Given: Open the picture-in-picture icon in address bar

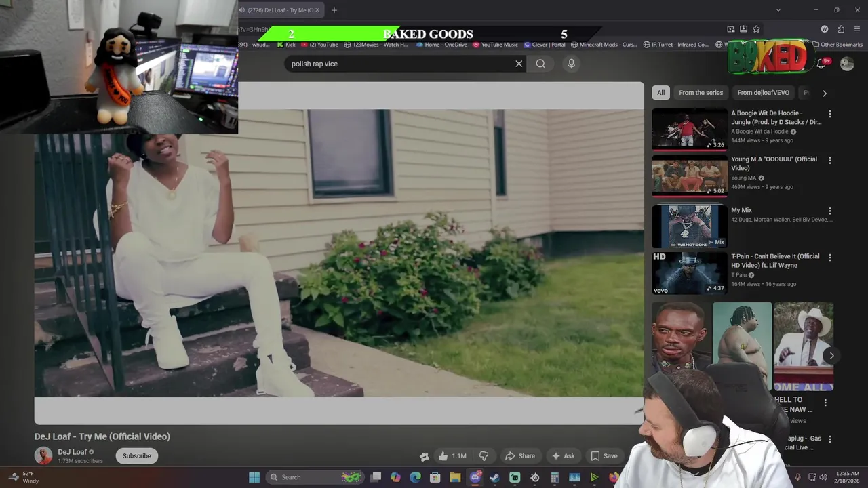Looking at the screenshot, I should coord(730,29).
